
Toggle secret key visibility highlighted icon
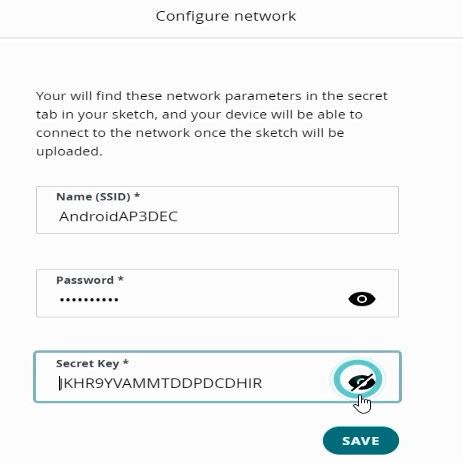[x=358, y=379]
